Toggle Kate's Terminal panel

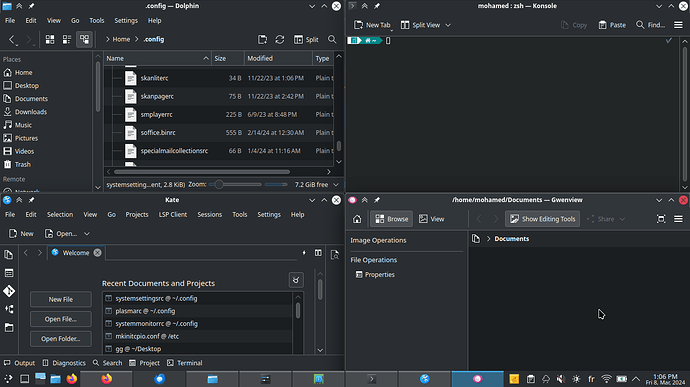pyautogui.click(x=184, y=363)
